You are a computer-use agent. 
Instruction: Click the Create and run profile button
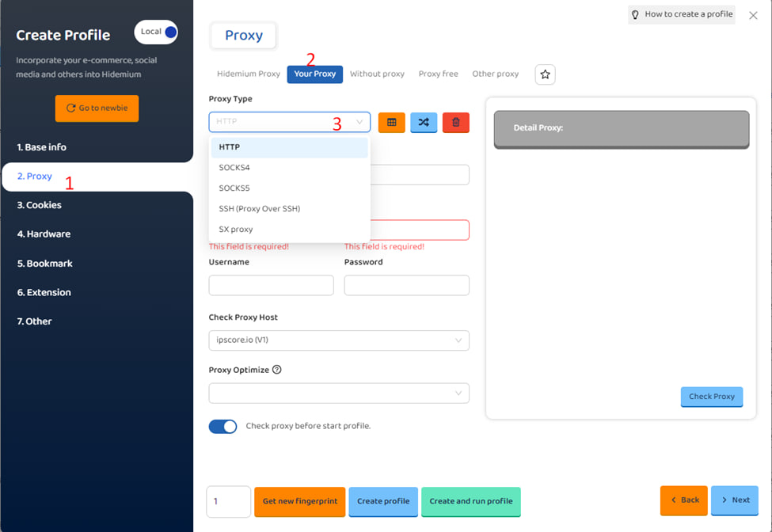[470, 501]
